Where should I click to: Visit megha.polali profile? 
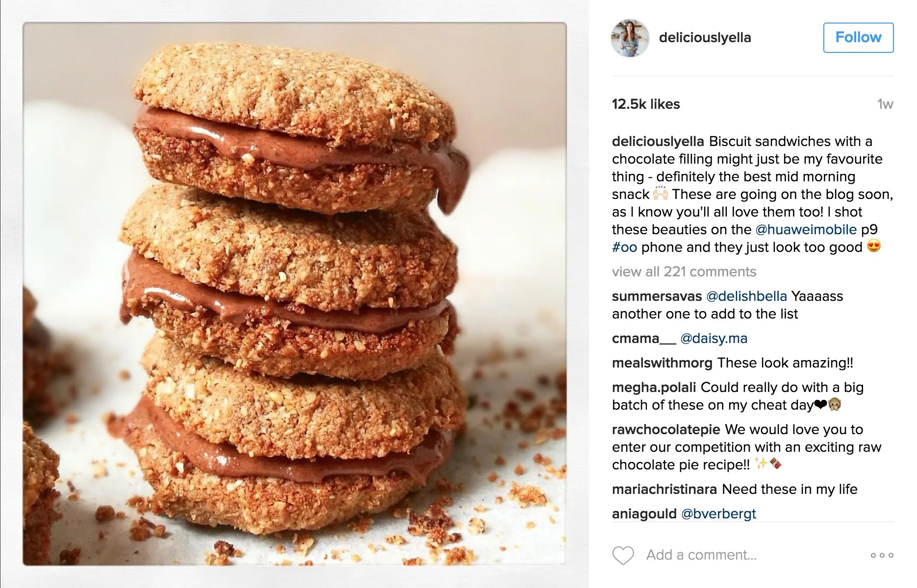[x=654, y=387]
